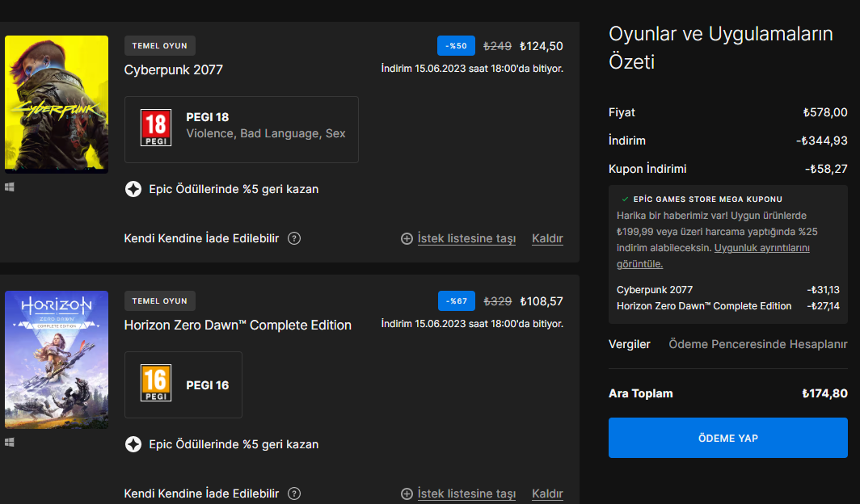This screenshot has height=504, width=860.
Task: Click the struck-through ₺329 original price
Action: tap(497, 302)
